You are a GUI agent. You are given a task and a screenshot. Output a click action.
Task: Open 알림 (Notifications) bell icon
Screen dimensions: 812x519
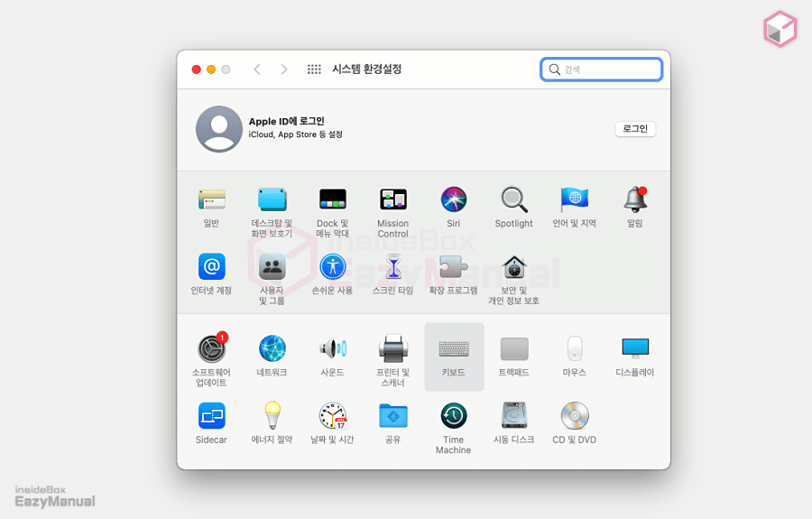click(x=635, y=200)
